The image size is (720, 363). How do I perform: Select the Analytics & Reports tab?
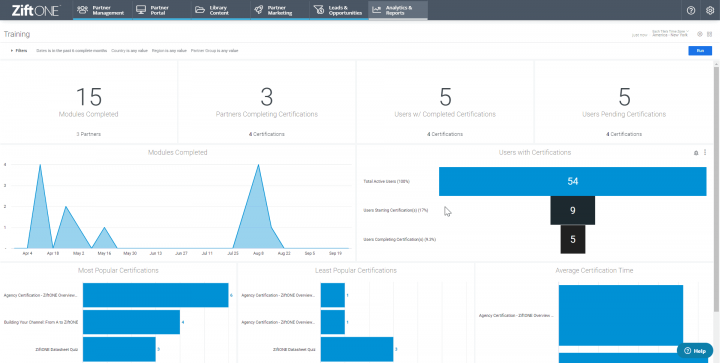[398, 10]
